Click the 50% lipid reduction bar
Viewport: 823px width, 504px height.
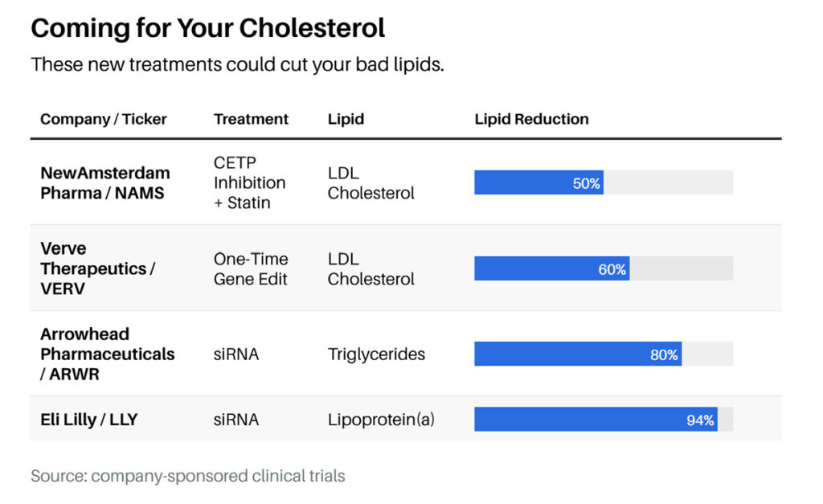click(x=538, y=182)
